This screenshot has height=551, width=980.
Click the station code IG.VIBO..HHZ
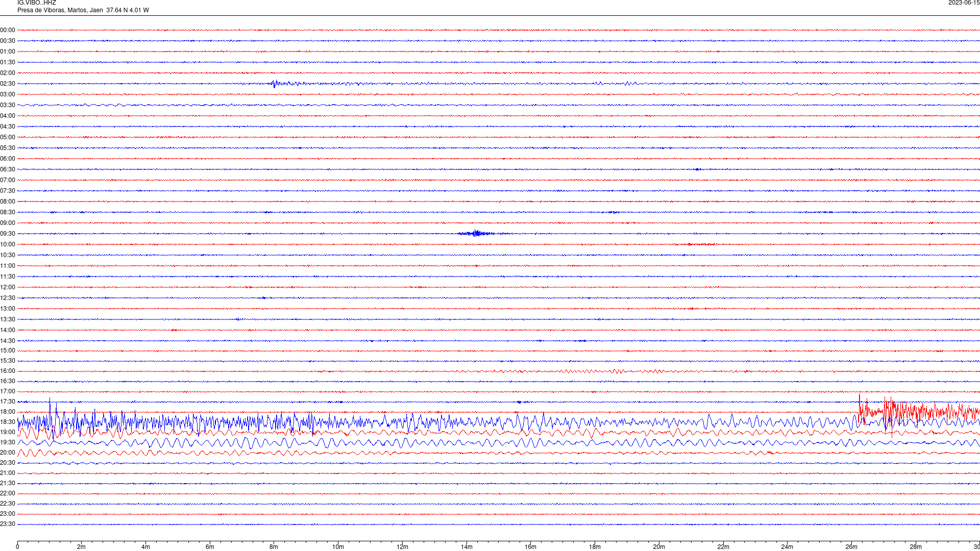37,3
